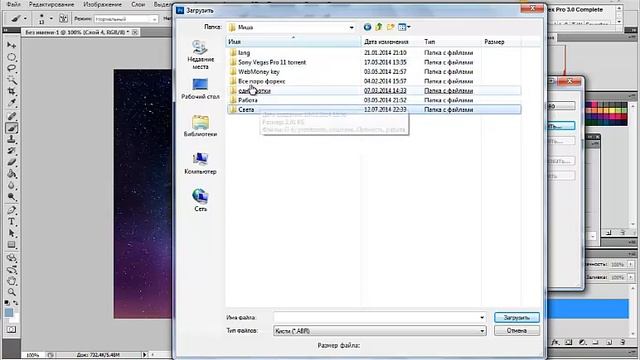Select the 3D Orbit camera tool
The image size is (640, 360).
point(11,269)
